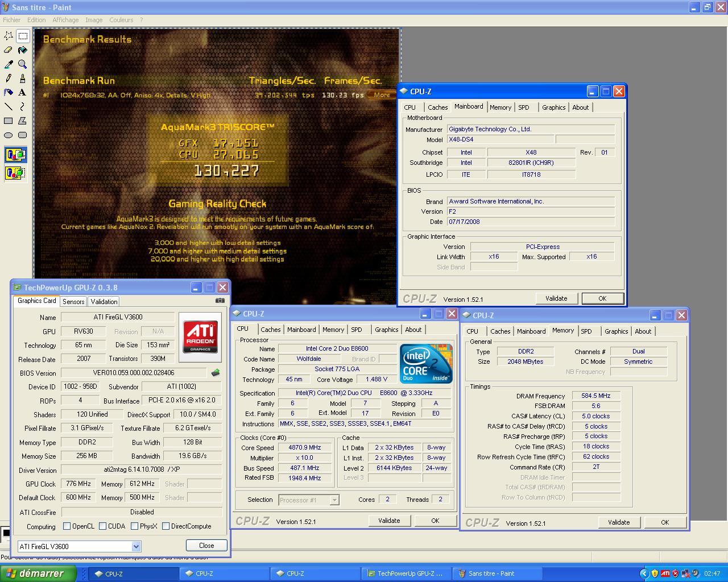Toggle the PhysX checkbox
This screenshot has height=582, width=728.
coord(134,526)
